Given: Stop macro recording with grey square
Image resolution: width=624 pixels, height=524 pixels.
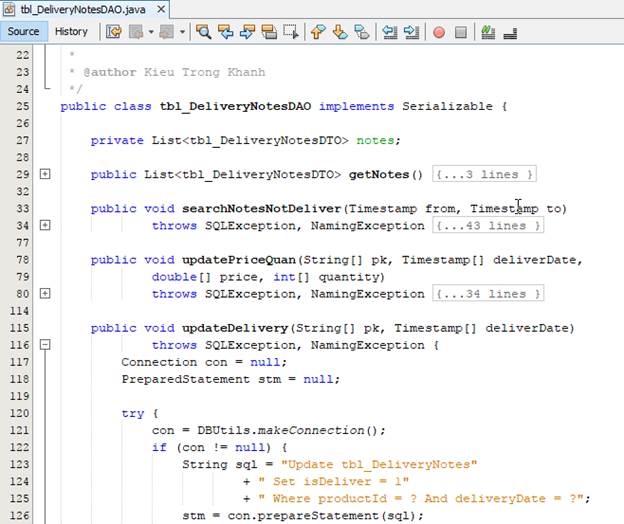Looking at the screenshot, I should 461,32.
